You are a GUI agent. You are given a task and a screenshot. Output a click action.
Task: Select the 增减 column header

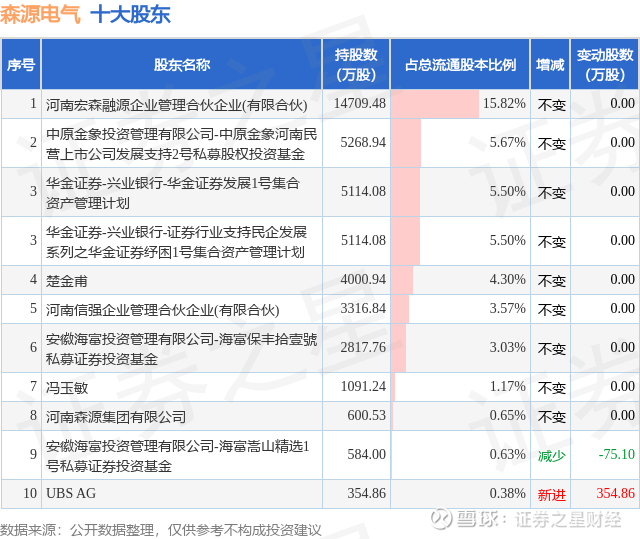pos(550,64)
